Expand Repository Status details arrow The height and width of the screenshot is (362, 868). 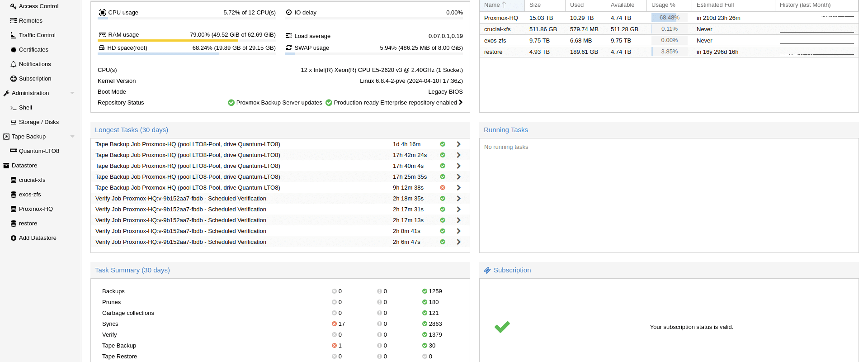(461, 102)
